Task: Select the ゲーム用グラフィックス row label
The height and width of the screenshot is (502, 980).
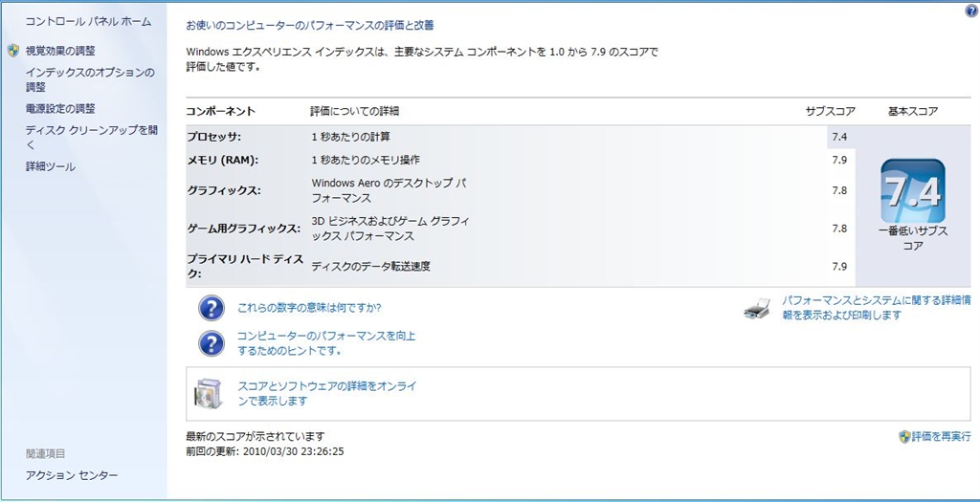Action: tap(244, 229)
